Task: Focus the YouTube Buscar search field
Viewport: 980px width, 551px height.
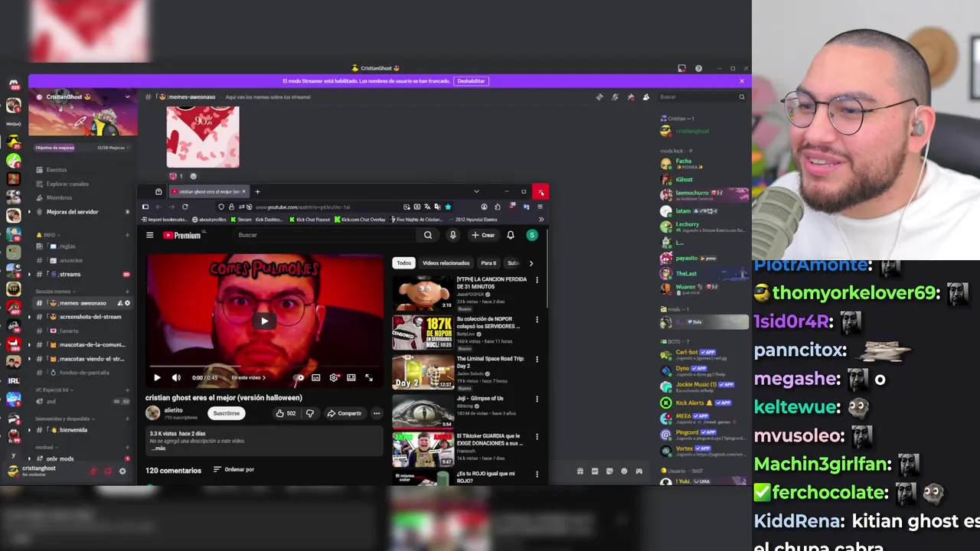Action: click(325, 235)
